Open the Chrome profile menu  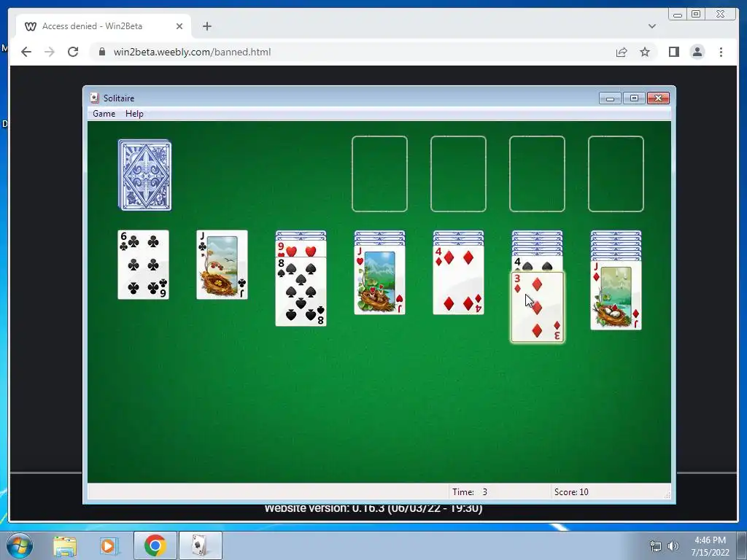697,52
